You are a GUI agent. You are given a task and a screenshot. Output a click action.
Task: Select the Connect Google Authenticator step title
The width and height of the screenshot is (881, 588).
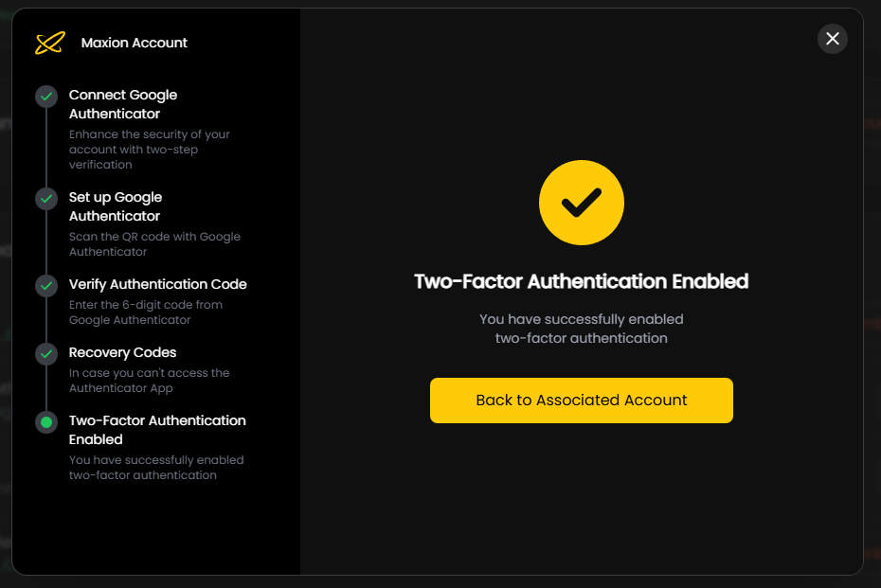(123, 104)
